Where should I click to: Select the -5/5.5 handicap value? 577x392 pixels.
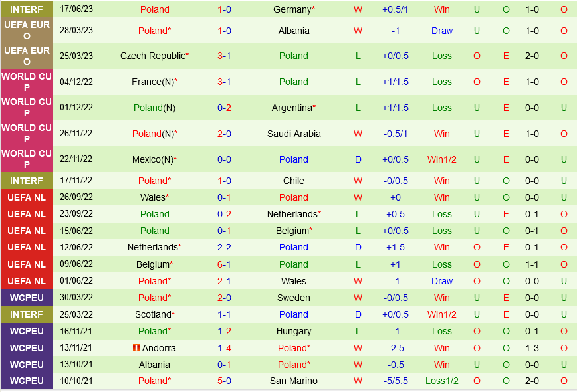[x=396, y=381]
